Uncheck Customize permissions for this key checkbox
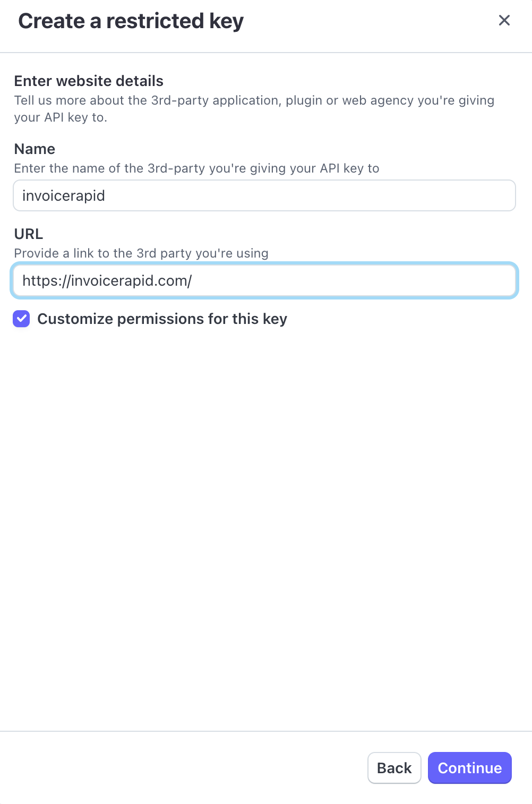 coord(21,319)
